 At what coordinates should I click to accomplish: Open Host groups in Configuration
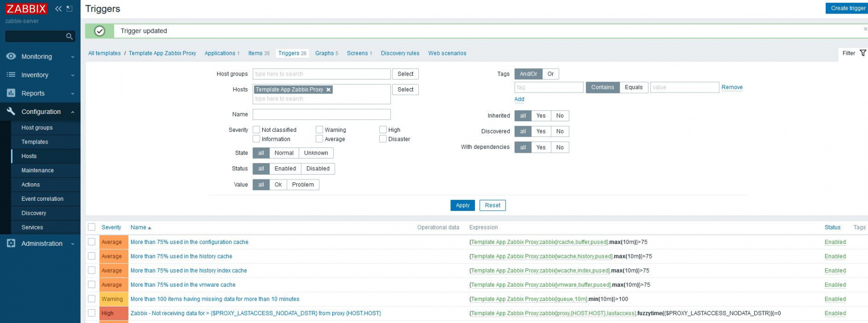37,128
